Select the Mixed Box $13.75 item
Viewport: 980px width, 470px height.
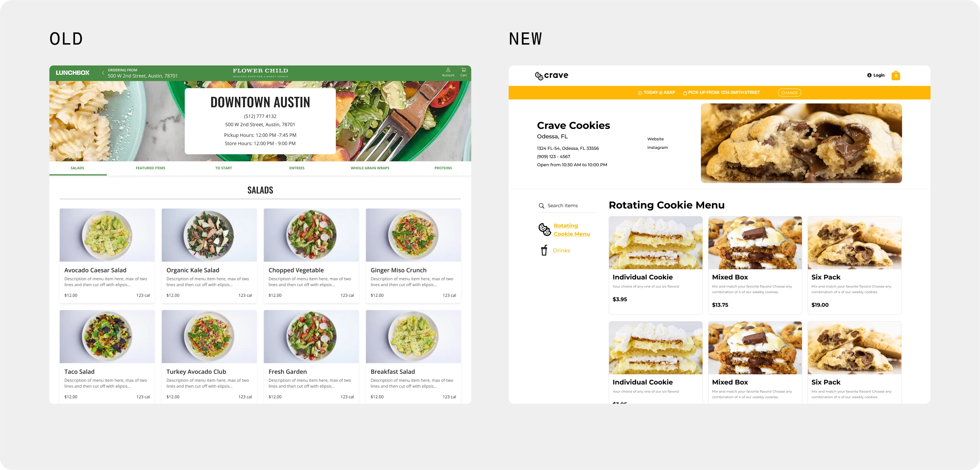click(755, 265)
